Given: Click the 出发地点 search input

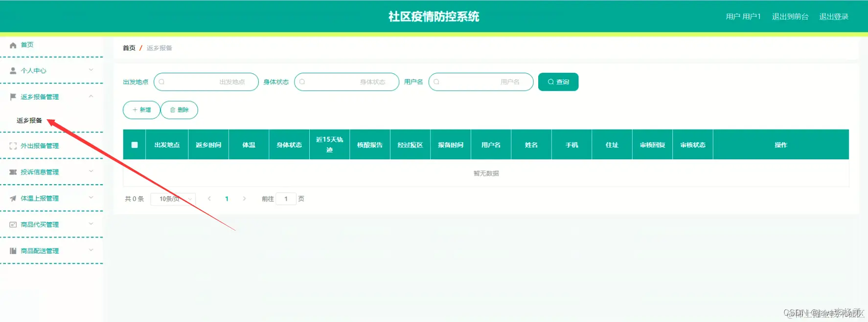Looking at the screenshot, I should [x=206, y=82].
